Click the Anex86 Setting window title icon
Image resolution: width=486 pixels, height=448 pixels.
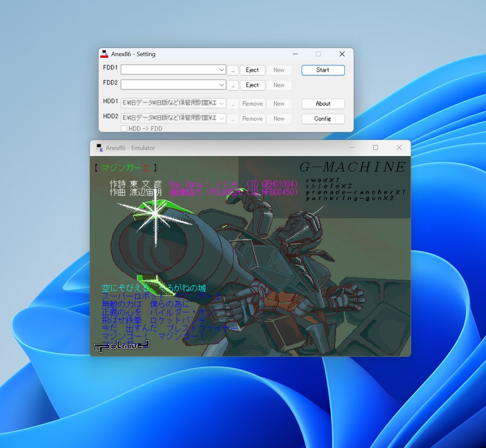(x=104, y=54)
